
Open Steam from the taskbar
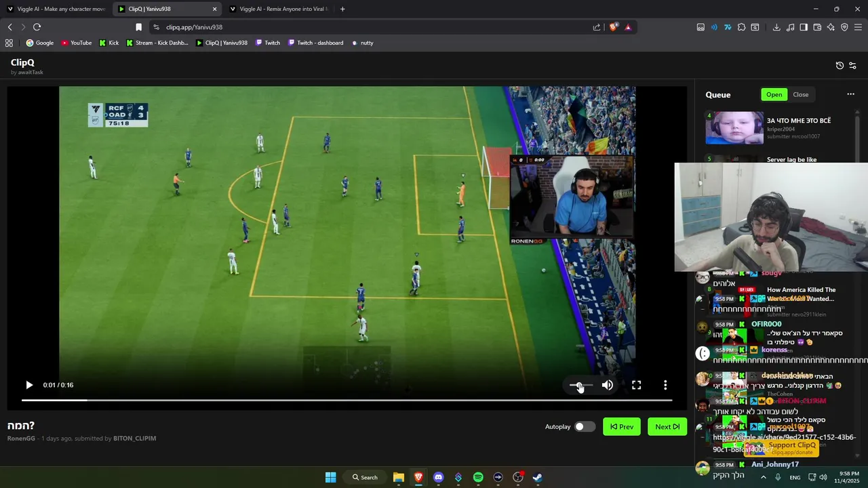click(538, 477)
